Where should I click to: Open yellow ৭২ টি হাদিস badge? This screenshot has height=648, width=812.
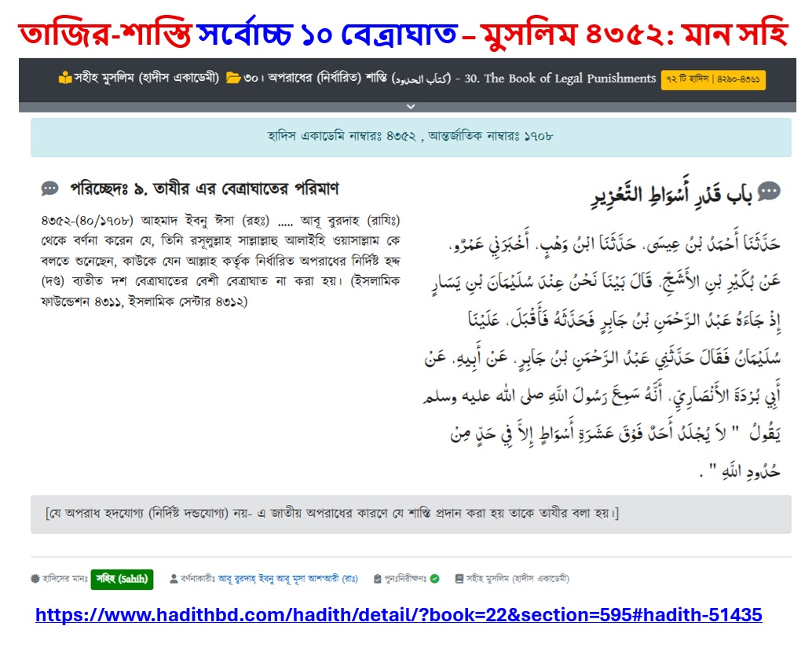713,80
